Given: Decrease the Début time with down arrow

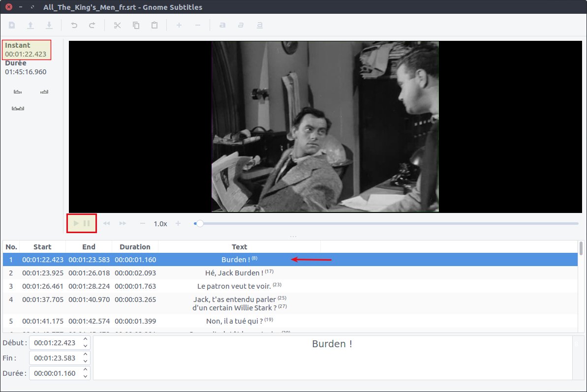Looking at the screenshot, I should point(85,346).
